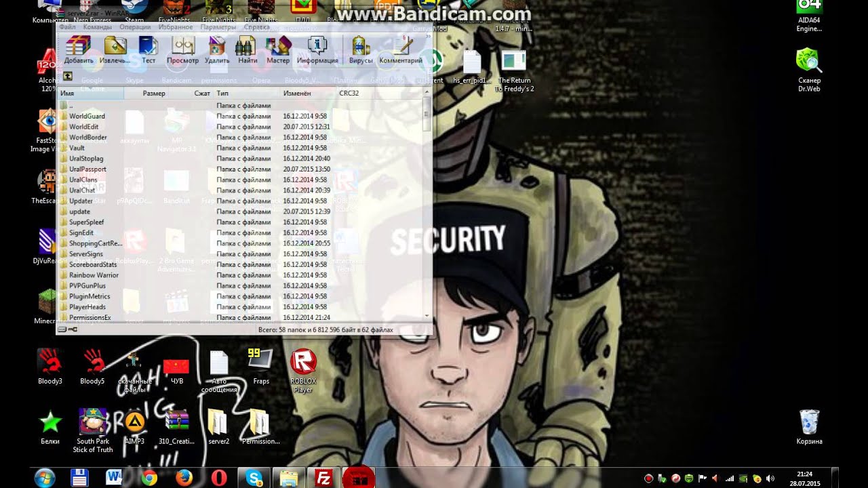Open the Авто сообщения text file icon

click(x=219, y=371)
